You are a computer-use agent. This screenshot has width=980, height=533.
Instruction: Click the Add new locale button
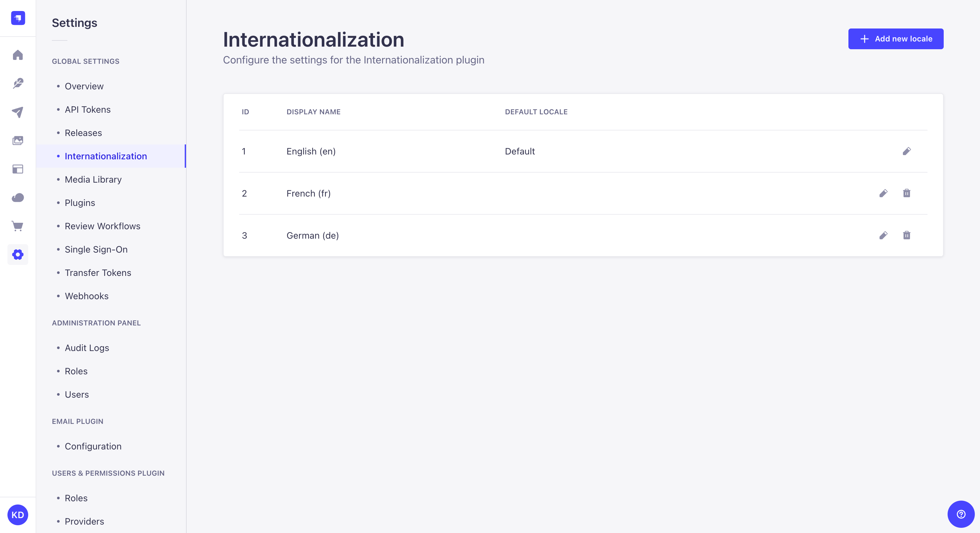coord(895,39)
